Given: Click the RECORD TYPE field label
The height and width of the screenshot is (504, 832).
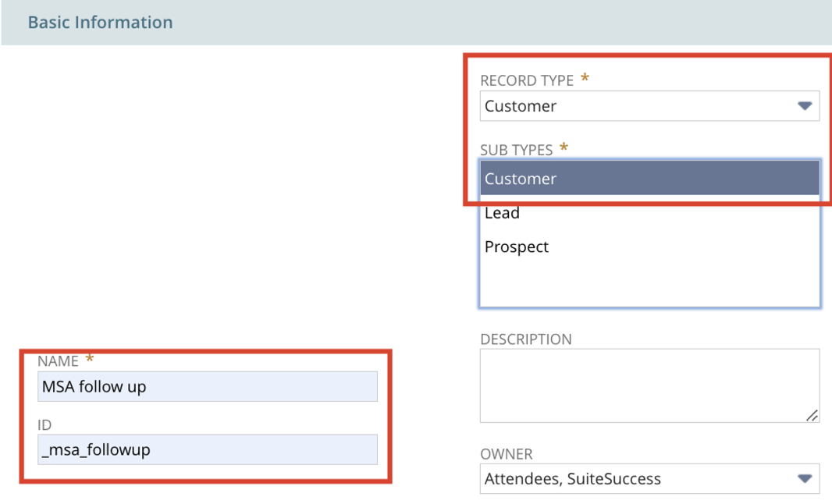Looking at the screenshot, I should click(x=527, y=80).
